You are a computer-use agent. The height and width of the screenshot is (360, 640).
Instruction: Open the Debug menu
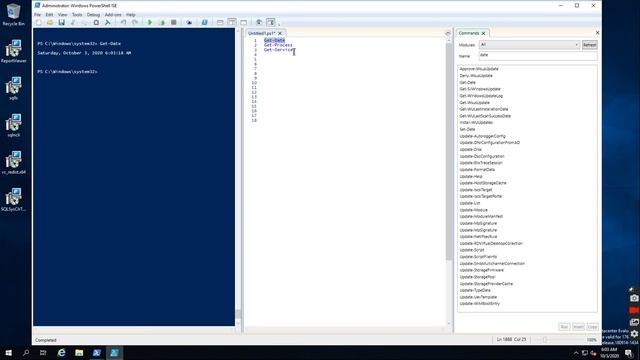coord(93,15)
